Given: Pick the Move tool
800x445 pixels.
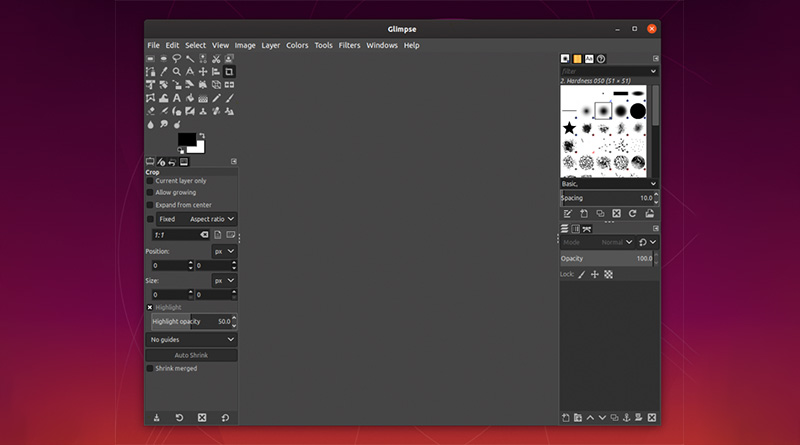Looking at the screenshot, I should pyautogui.click(x=203, y=72).
